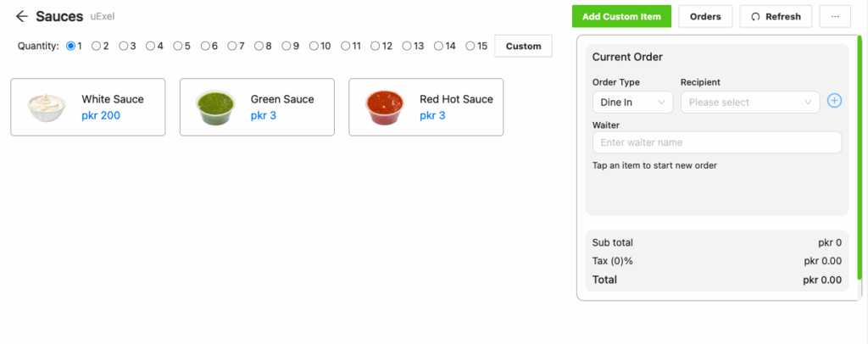Click the Add Custom Item button
This screenshot has width=868, height=344.
click(x=621, y=17)
